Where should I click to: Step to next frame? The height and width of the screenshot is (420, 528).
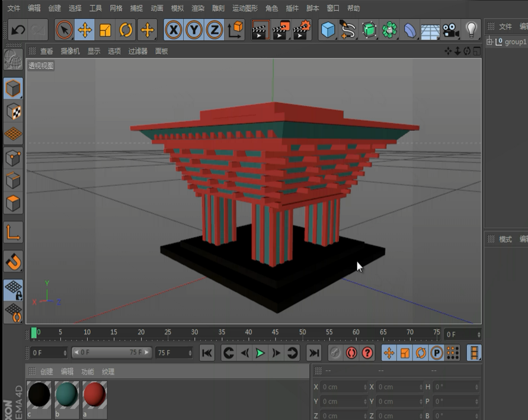pos(276,353)
